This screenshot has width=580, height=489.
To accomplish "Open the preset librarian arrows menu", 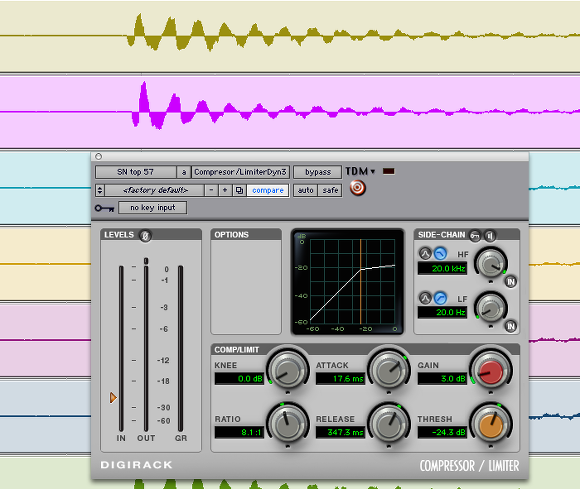I will [x=100, y=190].
